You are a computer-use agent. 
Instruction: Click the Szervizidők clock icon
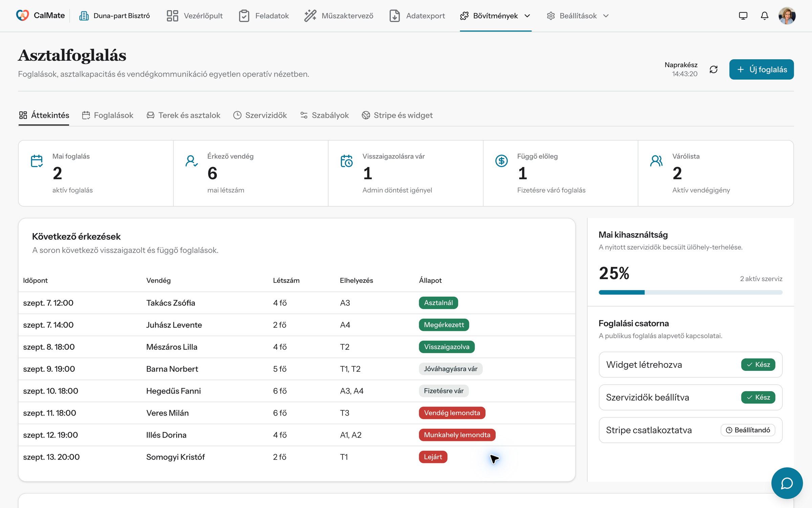[x=238, y=115]
